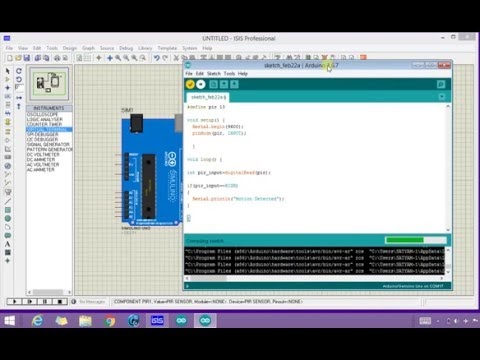Click ISIS Cut scissors icon

176,58
